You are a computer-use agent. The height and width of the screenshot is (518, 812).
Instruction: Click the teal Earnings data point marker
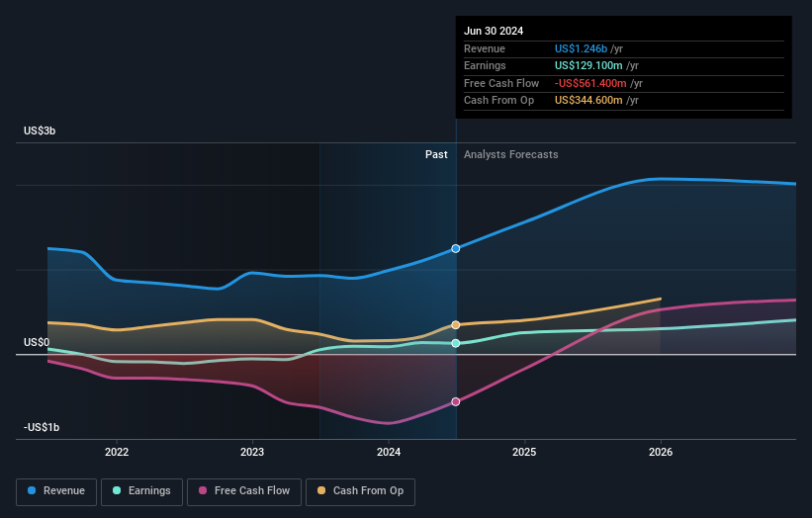pyautogui.click(x=455, y=343)
